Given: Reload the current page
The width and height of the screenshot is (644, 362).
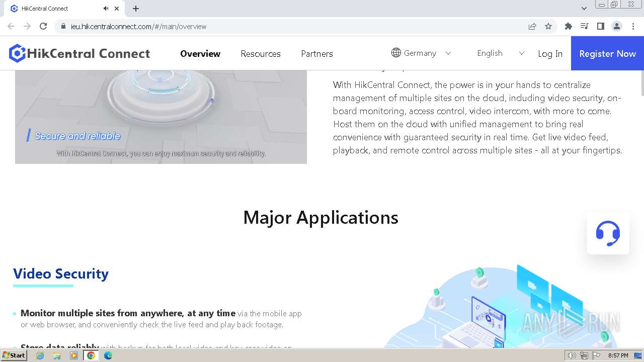Looking at the screenshot, I should [43, 26].
